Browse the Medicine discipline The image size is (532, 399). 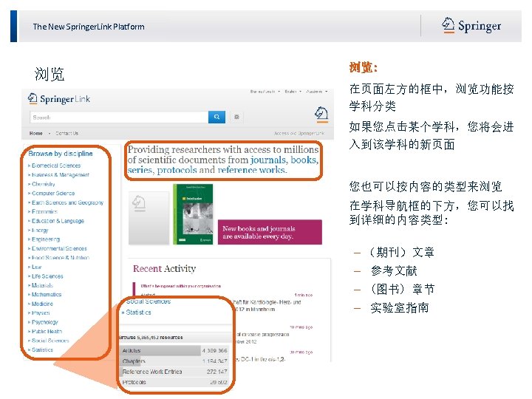pos(42,304)
